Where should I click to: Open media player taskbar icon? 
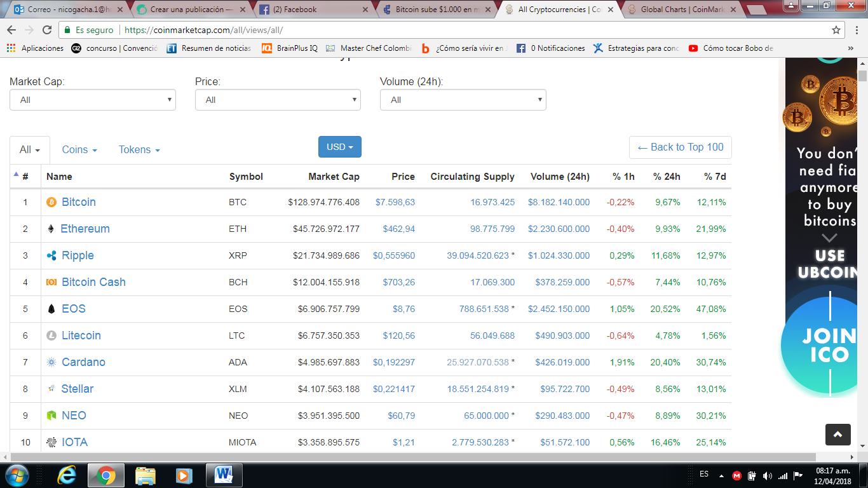tap(184, 475)
